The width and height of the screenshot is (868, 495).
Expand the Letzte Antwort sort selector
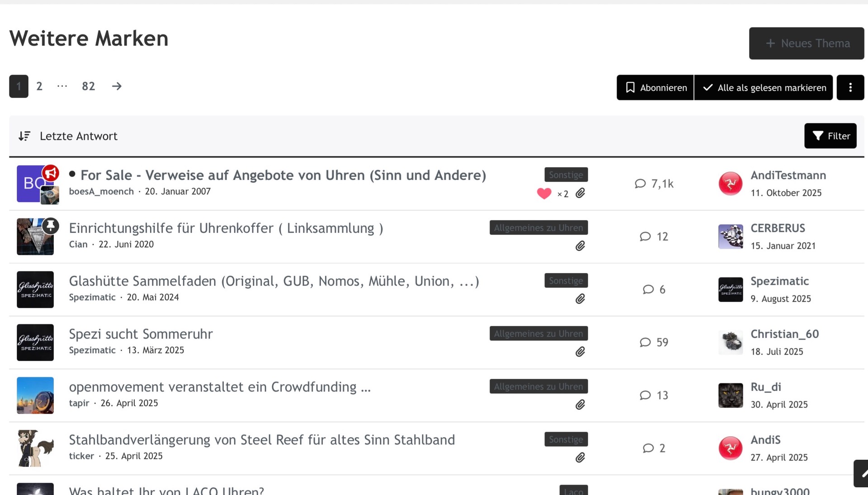(x=78, y=136)
